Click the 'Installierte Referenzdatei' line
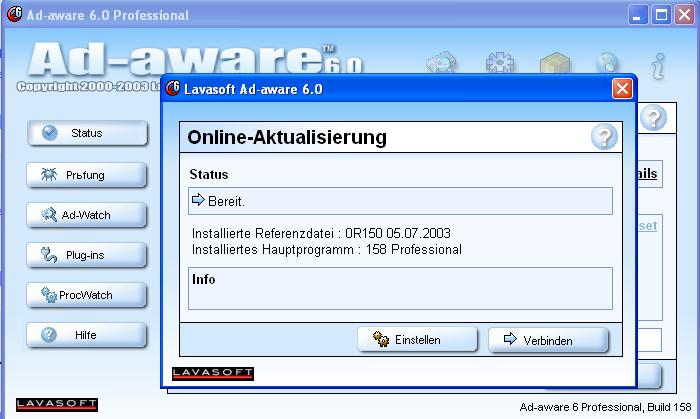The height and width of the screenshot is (419, 700). [321, 233]
